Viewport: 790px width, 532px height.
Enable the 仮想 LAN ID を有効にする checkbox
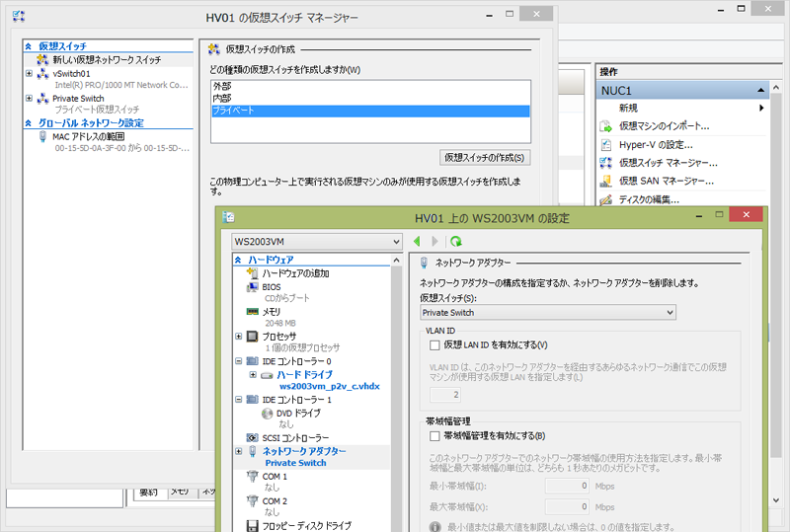click(x=434, y=345)
